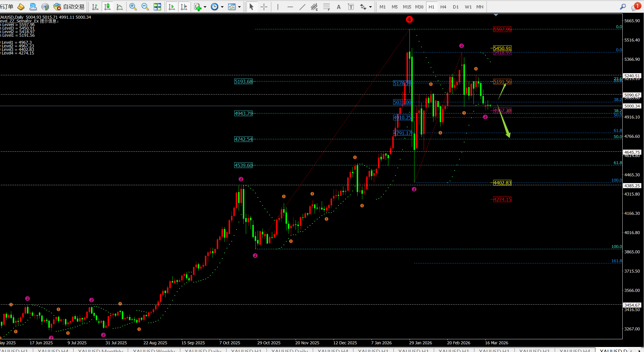Switch chart to candlestick mode
The width and height of the screenshot is (644, 352).
coord(107,7)
